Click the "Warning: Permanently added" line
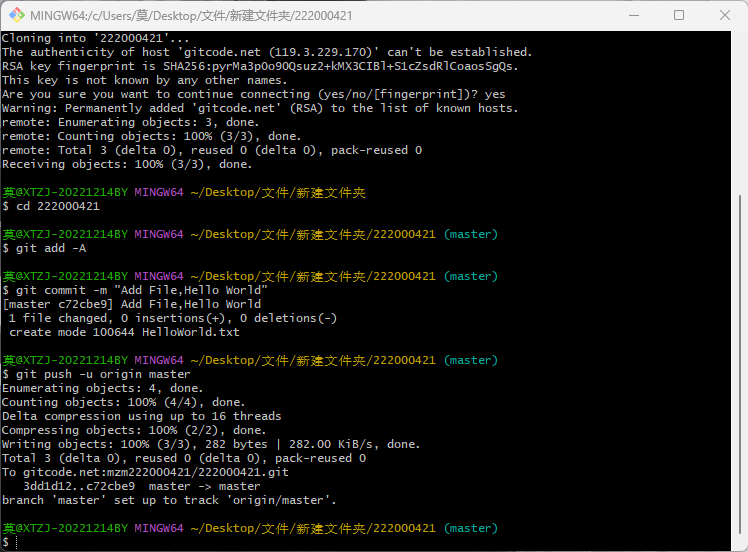Screen dimensions: 748x552 click(260, 108)
